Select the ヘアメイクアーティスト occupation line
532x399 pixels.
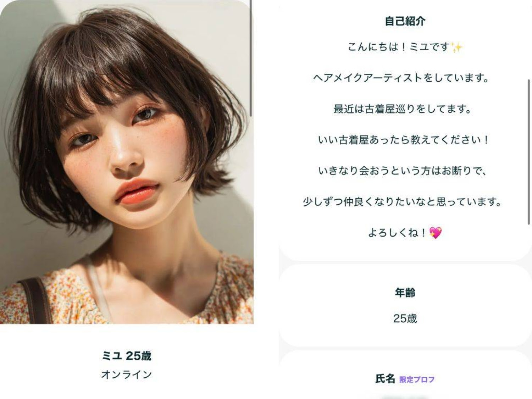(401, 78)
